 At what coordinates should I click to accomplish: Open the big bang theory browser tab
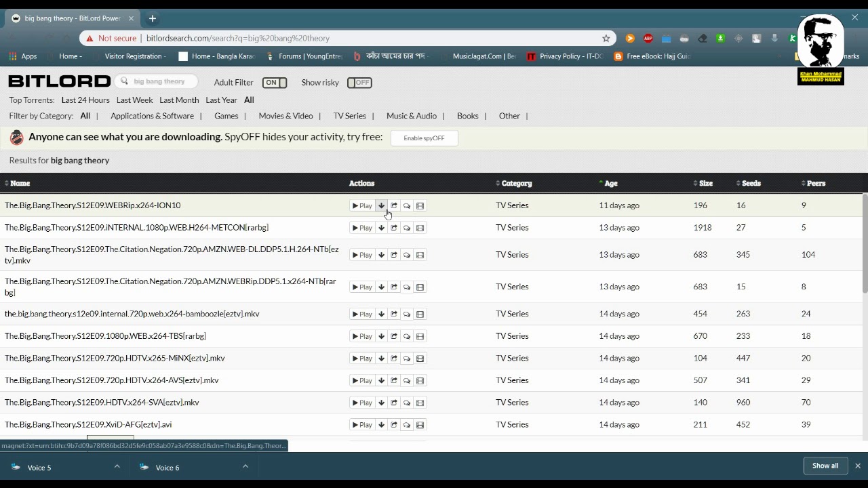click(73, 18)
